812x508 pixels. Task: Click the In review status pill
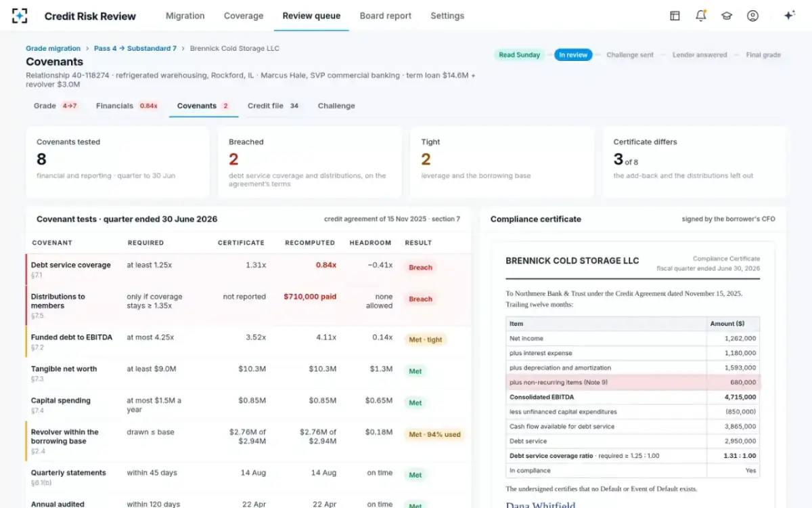coord(573,55)
